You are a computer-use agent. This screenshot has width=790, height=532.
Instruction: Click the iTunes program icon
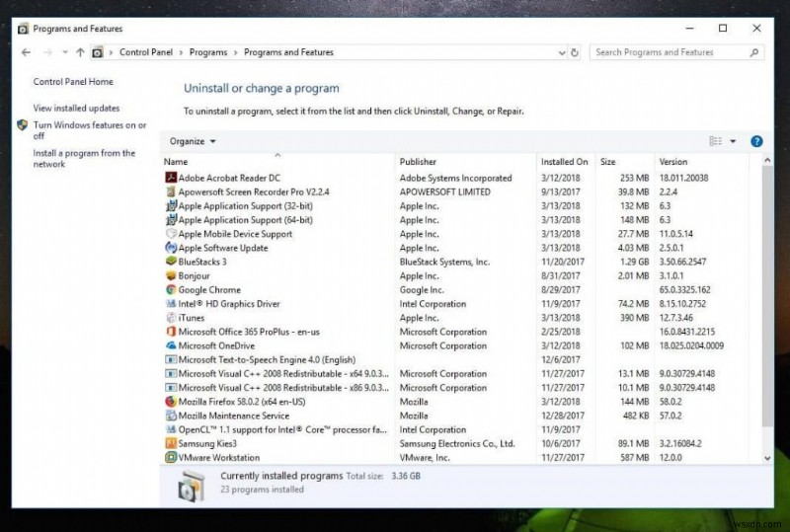(x=171, y=318)
